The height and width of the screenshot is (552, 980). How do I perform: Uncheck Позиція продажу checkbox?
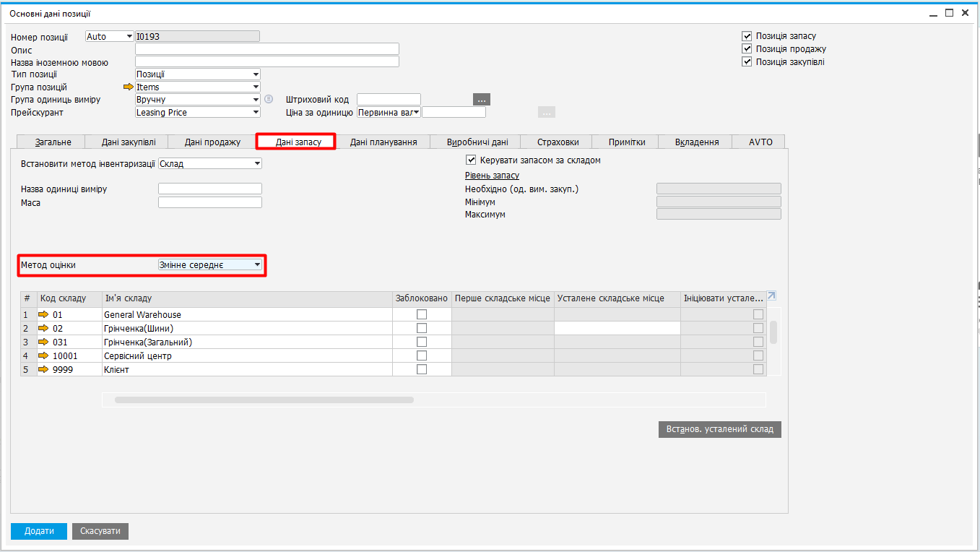[747, 49]
